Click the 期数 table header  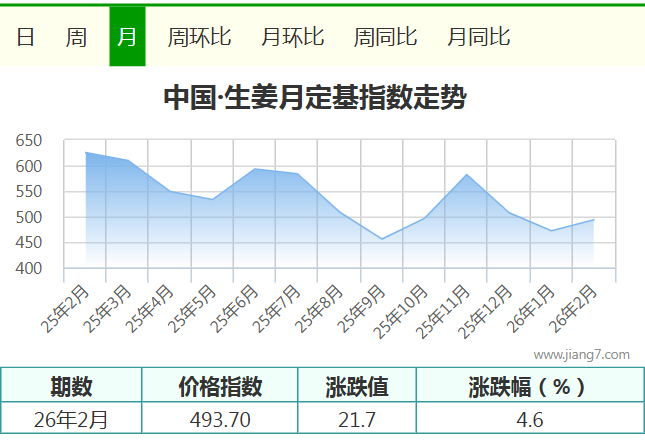tap(72, 386)
